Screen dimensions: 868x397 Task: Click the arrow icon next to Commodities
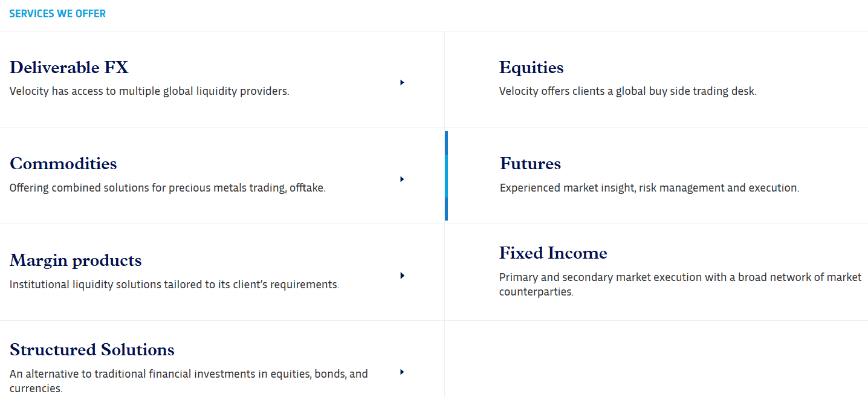click(x=402, y=179)
